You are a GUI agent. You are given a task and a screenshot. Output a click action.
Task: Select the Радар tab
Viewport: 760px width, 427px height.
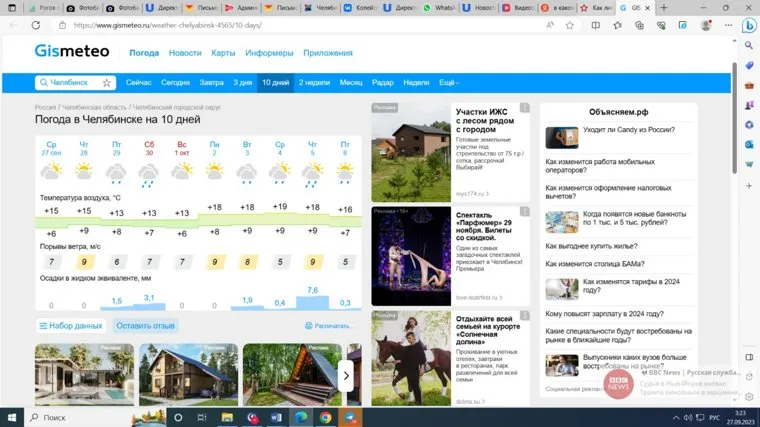coord(382,82)
